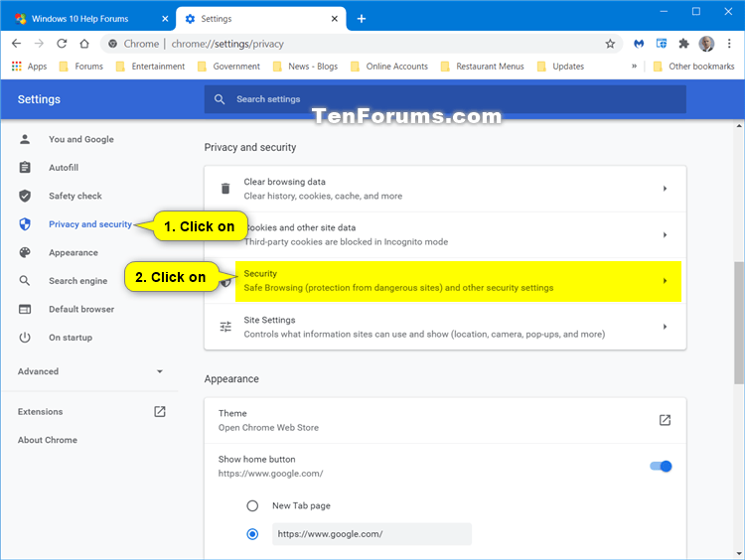Open Cookies and other site data arrow
745x560 pixels.
point(665,234)
